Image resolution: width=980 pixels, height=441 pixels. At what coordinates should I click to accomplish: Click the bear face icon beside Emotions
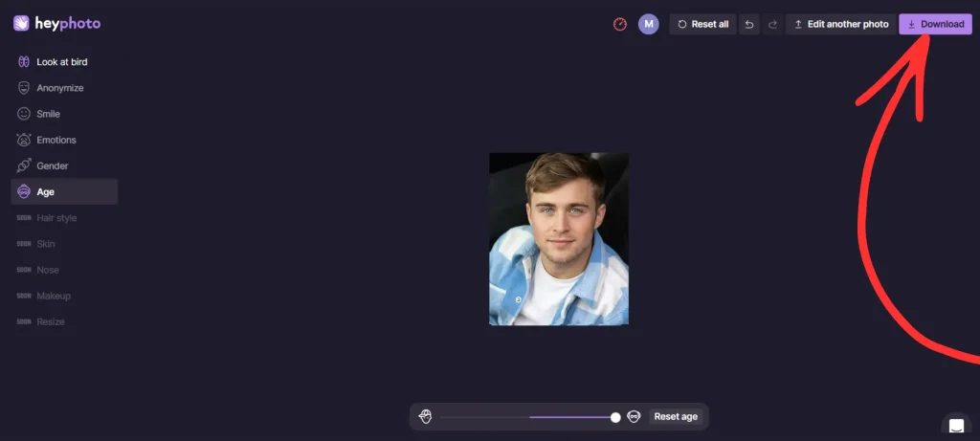click(x=24, y=140)
